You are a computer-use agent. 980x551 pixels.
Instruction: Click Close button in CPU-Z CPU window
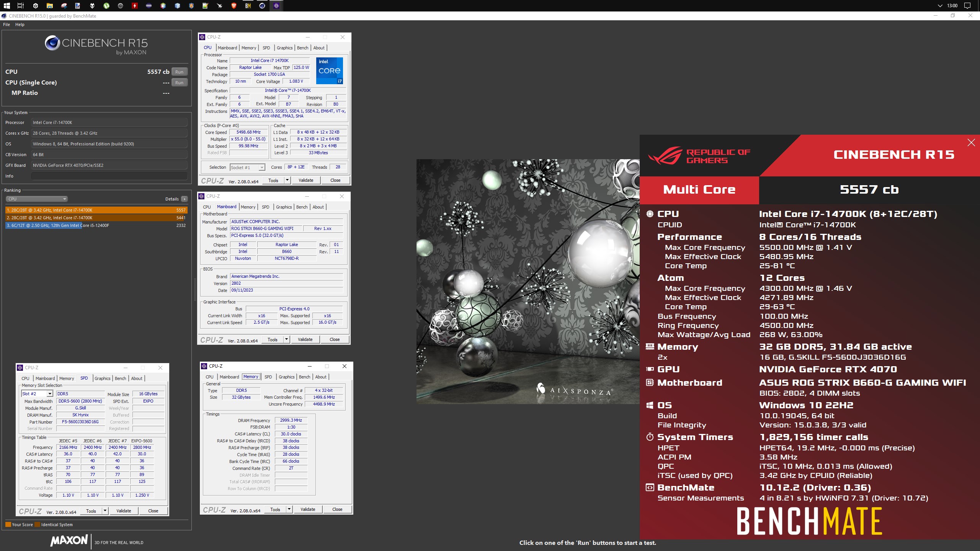(x=335, y=180)
